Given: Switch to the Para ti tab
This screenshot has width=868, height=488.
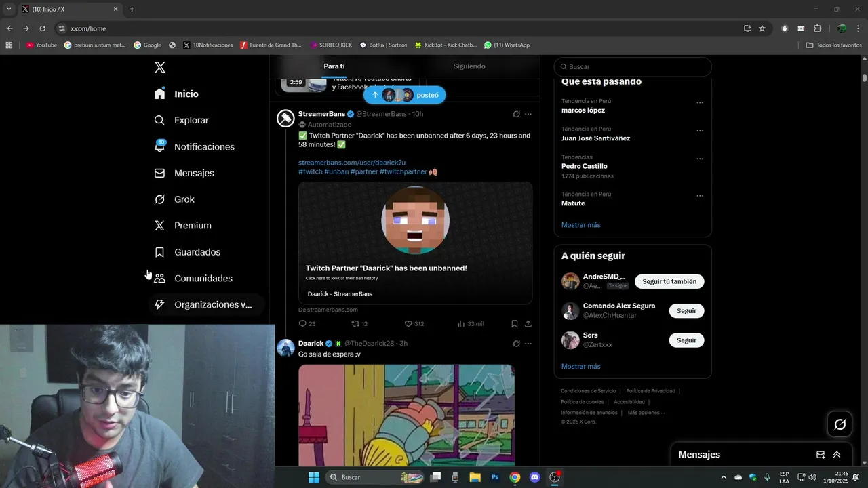Looking at the screenshot, I should pyautogui.click(x=334, y=66).
